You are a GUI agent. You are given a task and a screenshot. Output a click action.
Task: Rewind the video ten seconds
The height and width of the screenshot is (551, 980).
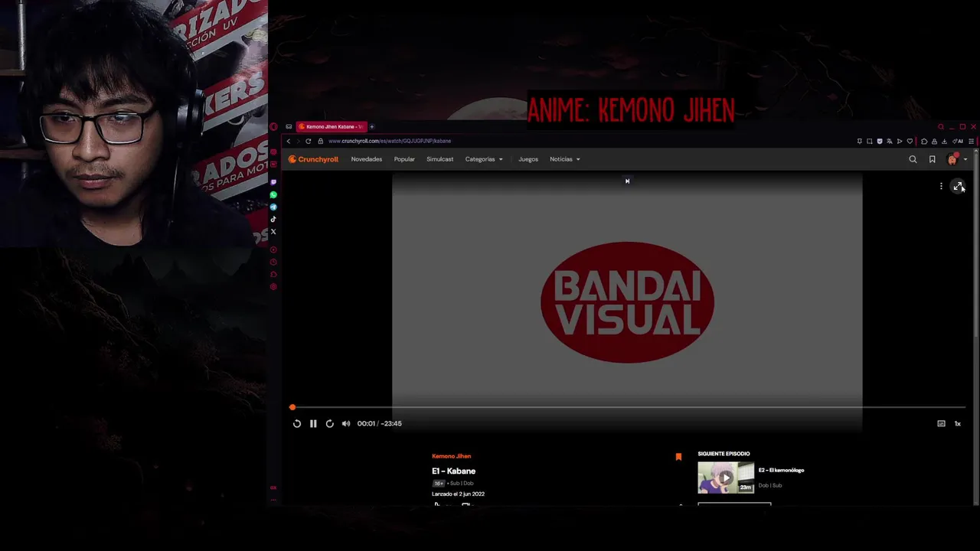297,423
